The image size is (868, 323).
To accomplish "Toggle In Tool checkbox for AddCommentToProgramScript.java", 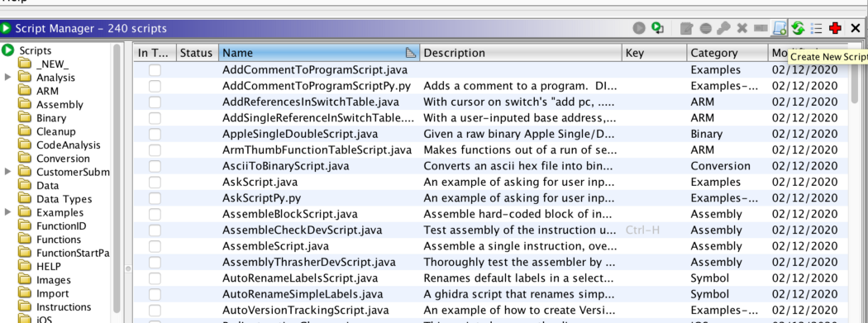I will 155,69.
